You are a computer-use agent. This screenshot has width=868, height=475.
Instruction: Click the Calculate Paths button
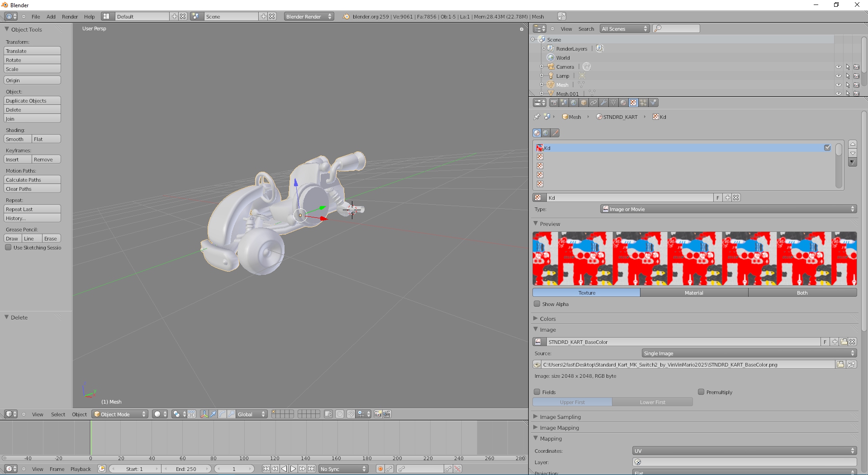coord(32,179)
